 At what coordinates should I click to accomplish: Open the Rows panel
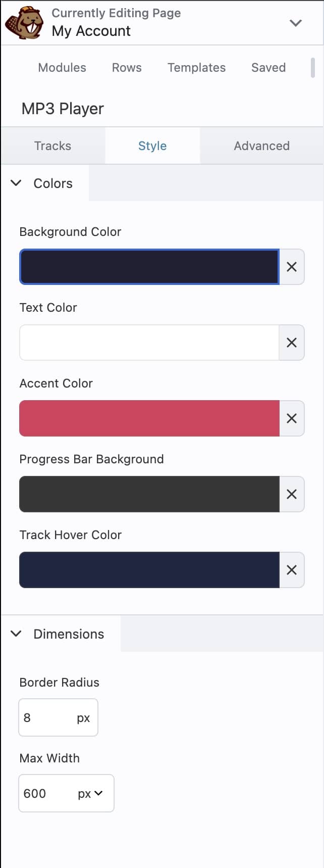127,68
